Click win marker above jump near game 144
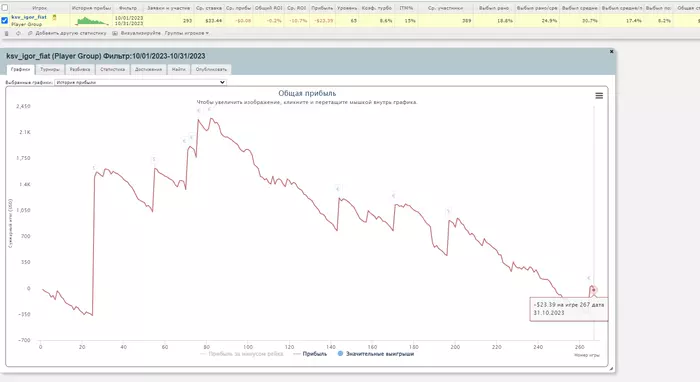Image resolution: width=700 pixels, height=382 pixels. point(338,189)
